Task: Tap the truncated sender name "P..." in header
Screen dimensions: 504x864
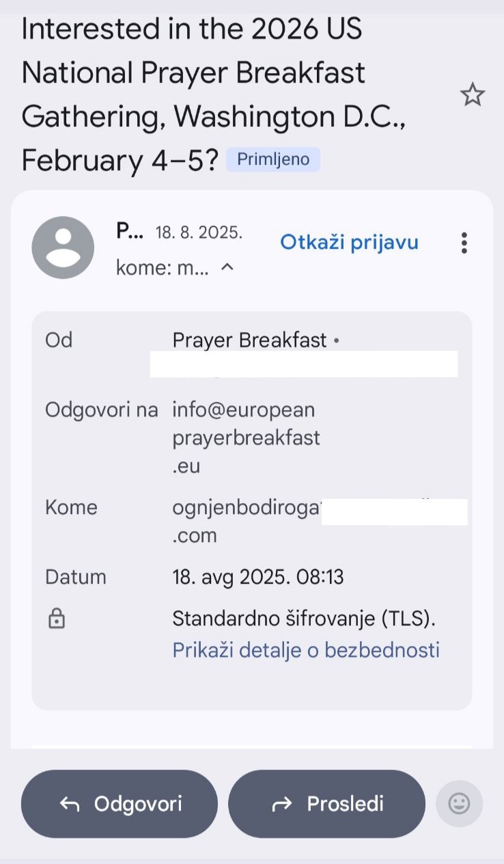Action: 130,231
